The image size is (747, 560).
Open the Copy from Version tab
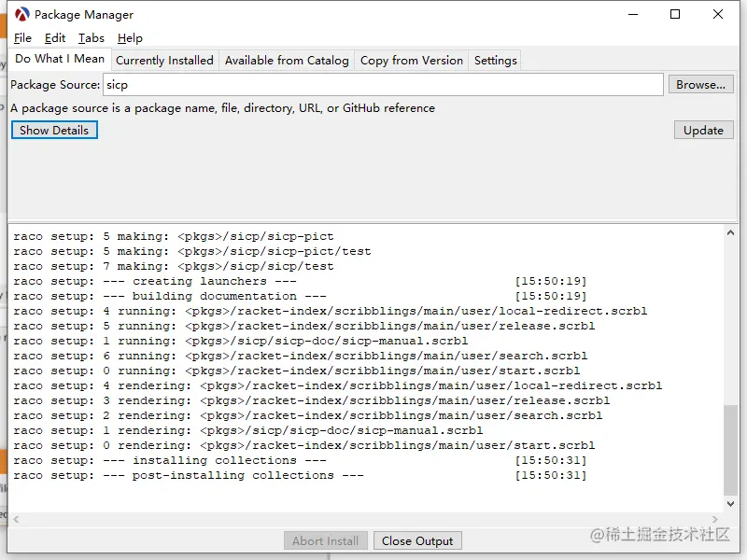pos(411,61)
